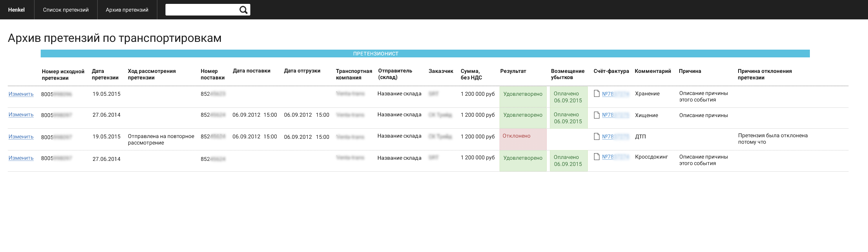Click Изменить in the second row
The width and height of the screenshot is (868, 252).
click(x=21, y=115)
